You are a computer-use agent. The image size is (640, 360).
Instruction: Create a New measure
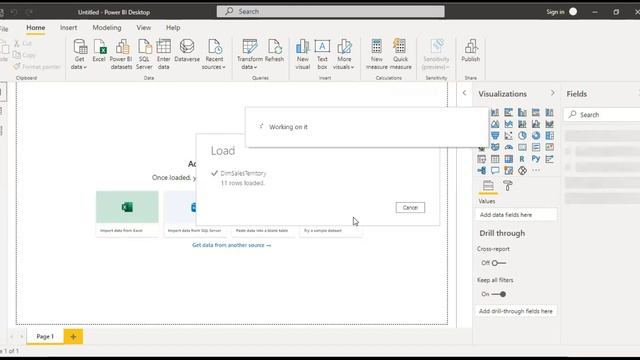coord(376,54)
